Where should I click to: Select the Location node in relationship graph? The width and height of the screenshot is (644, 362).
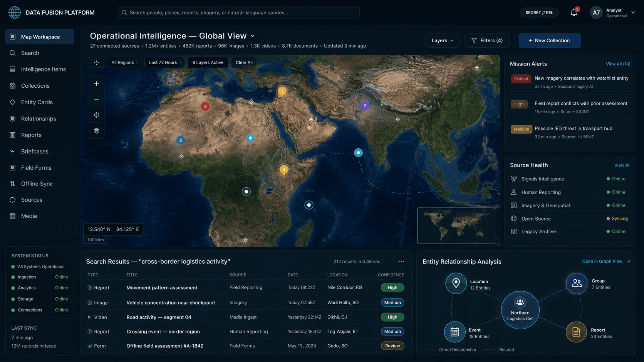click(456, 283)
